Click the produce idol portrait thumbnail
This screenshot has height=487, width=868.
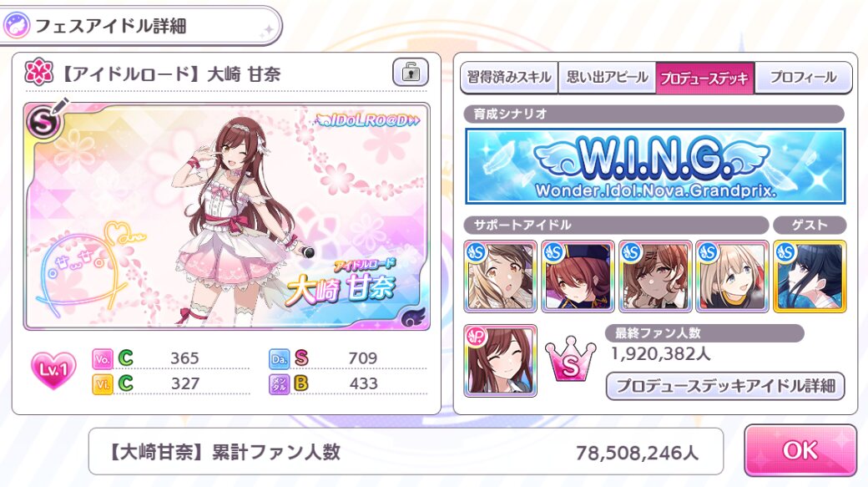click(x=501, y=361)
